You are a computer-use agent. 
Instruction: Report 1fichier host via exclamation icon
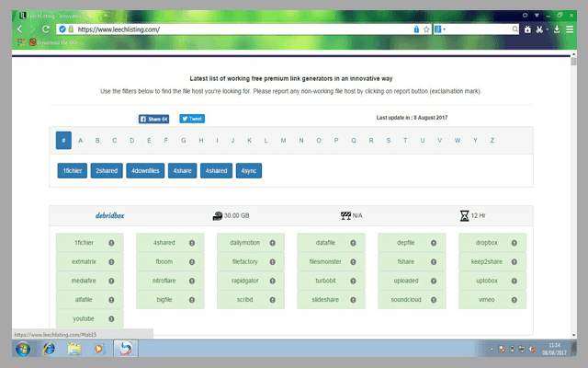point(111,243)
